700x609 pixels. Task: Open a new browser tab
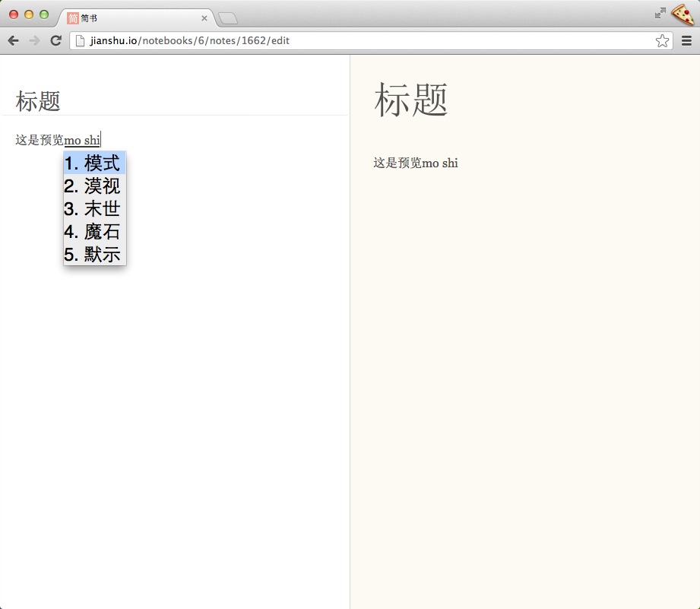tap(228, 18)
